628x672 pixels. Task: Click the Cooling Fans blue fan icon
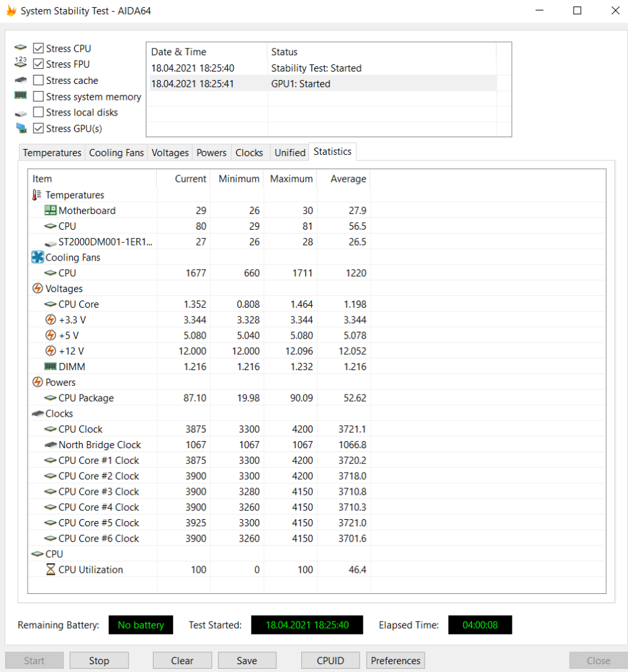coord(37,257)
